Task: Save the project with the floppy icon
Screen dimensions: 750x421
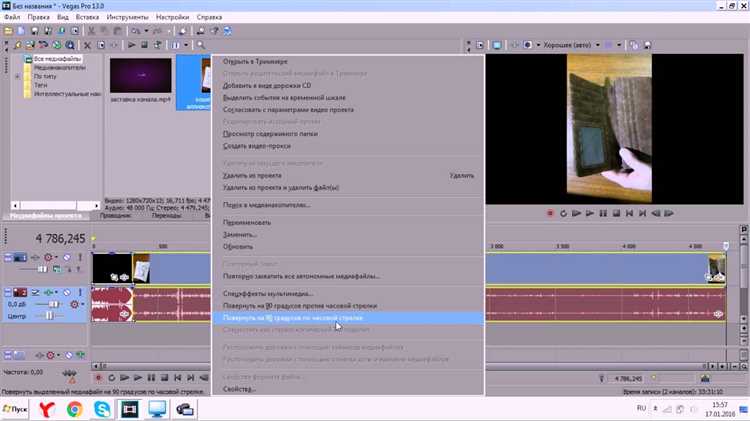Action: pos(34,31)
